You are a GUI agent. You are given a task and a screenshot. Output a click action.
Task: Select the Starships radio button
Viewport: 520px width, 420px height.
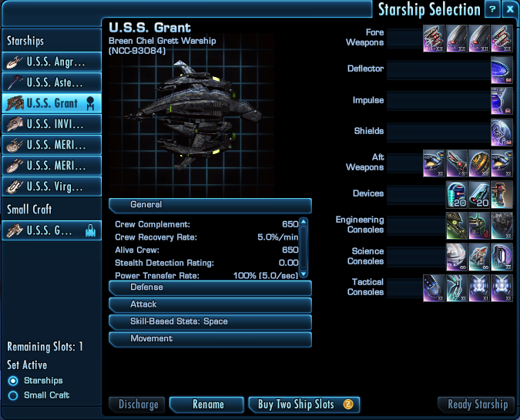pos(13,381)
